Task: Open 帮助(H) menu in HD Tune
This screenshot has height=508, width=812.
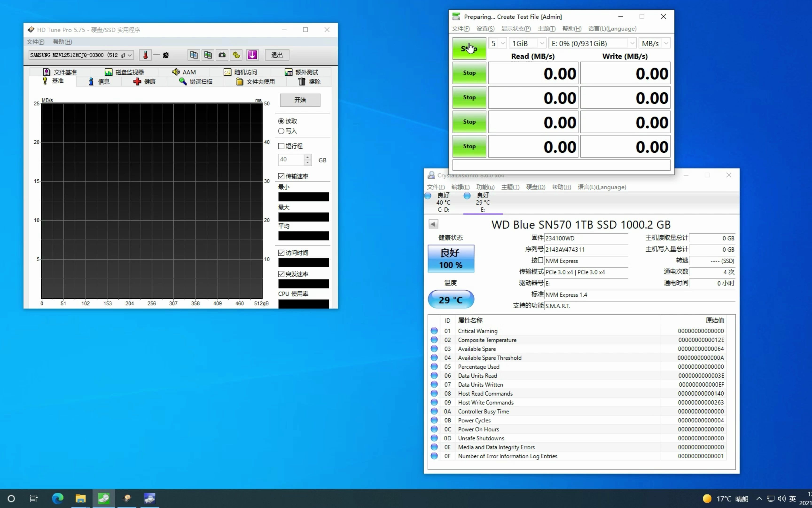Action: point(62,42)
